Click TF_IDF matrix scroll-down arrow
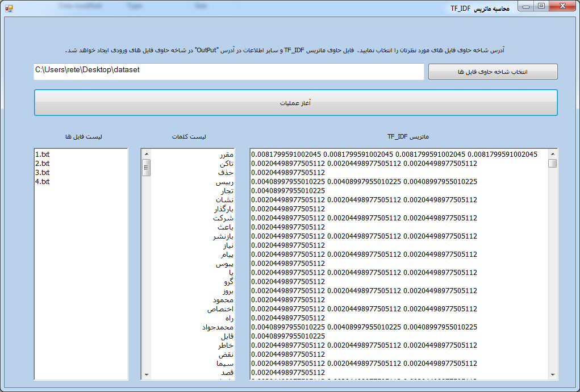 click(552, 374)
